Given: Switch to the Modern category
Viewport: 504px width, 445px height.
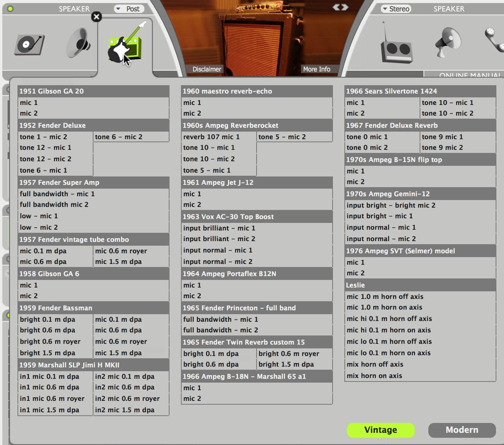Looking at the screenshot, I should point(462,430).
